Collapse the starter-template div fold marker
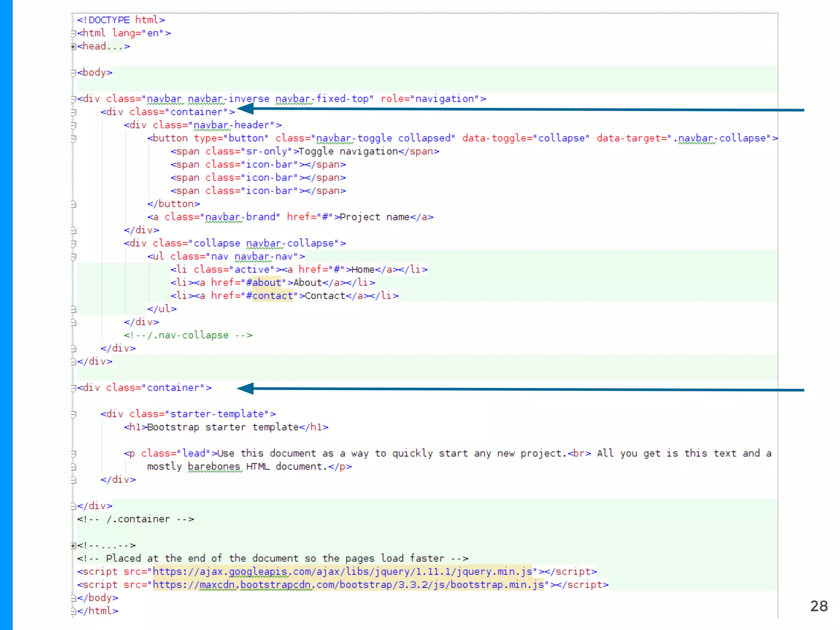840x630 pixels. pyautogui.click(x=73, y=414)
